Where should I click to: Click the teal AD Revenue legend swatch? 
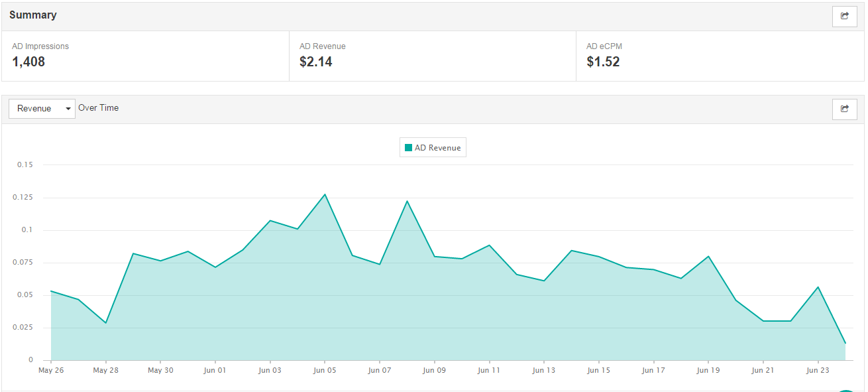408,148
